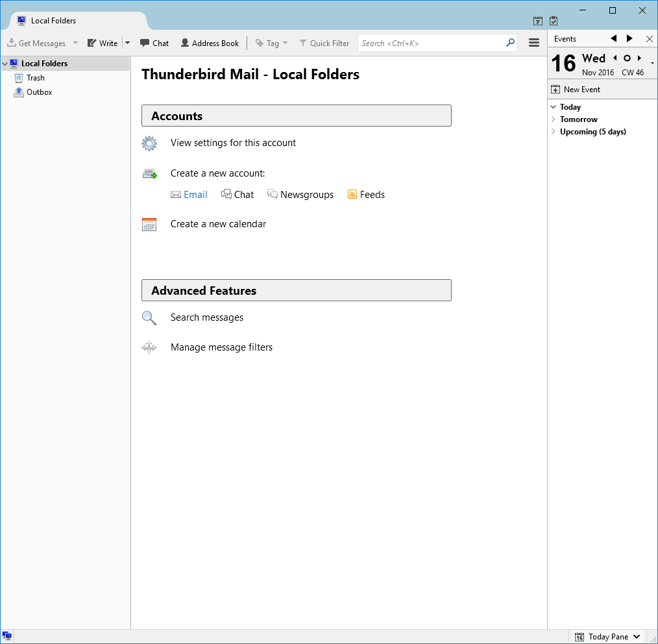
Task: Go to previous day in mini calendar
Action: click(x=615, y=58)
